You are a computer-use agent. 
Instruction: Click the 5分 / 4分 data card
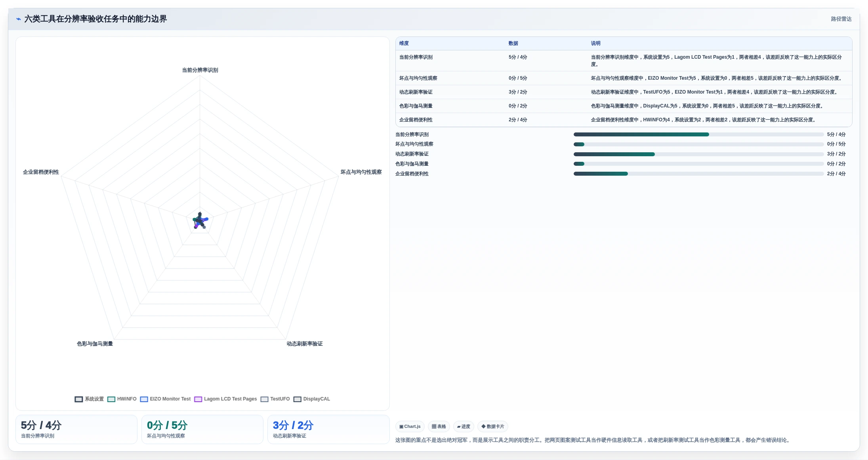click(x=76, y=429)
